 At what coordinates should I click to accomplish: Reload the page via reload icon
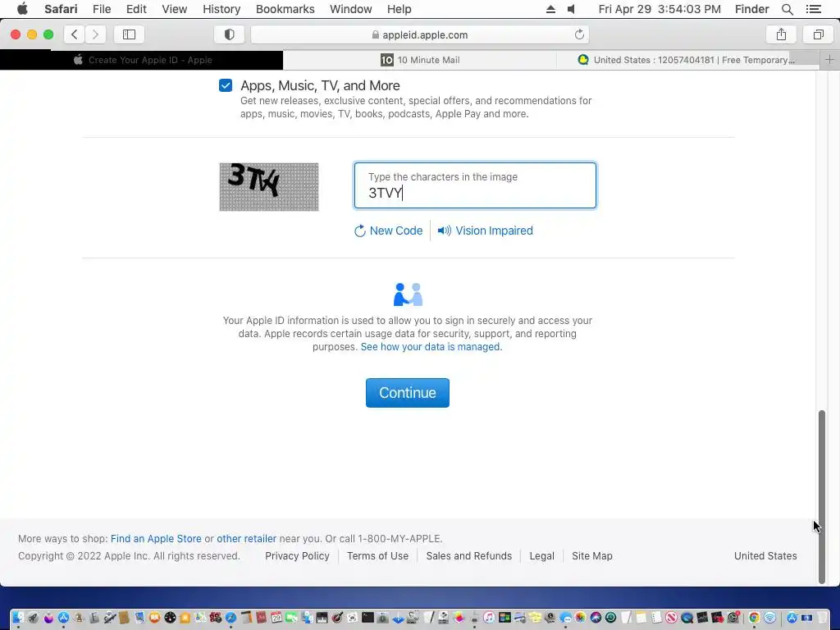[579, 34]
